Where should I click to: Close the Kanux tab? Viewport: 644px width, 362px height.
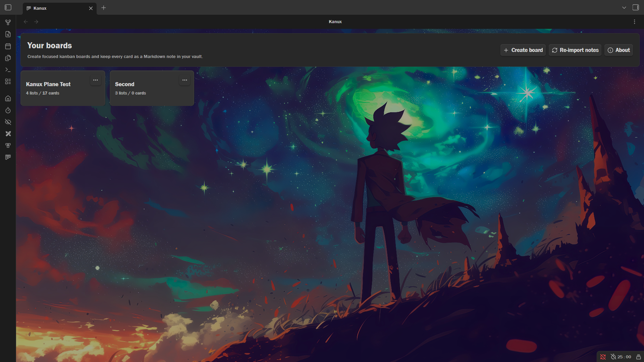point(91,8)
